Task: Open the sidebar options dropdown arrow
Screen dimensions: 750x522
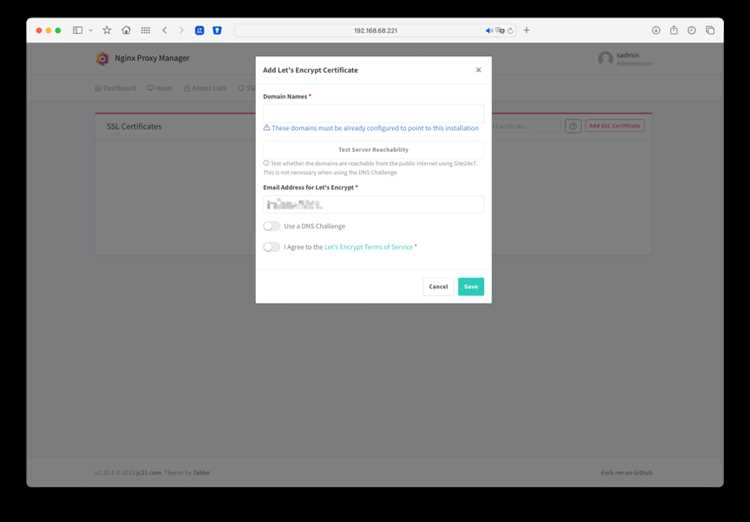Action: coord(90,30)
